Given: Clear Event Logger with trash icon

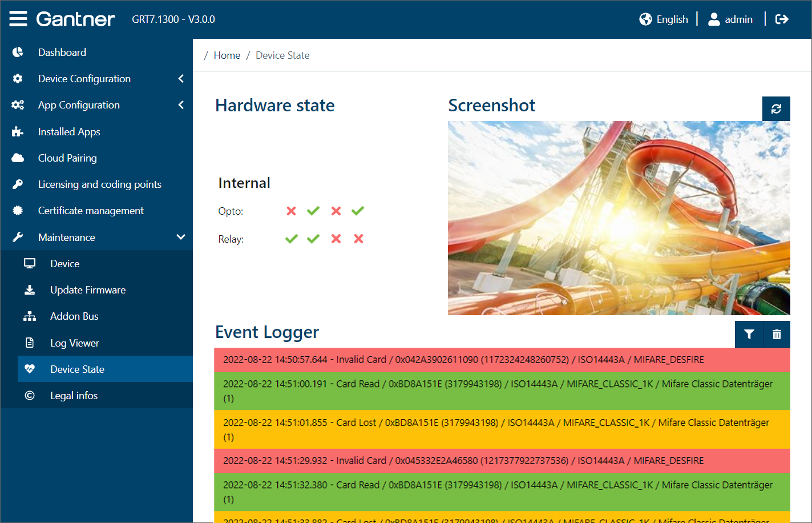Looking at the screenshot, I should pos(777,335).
